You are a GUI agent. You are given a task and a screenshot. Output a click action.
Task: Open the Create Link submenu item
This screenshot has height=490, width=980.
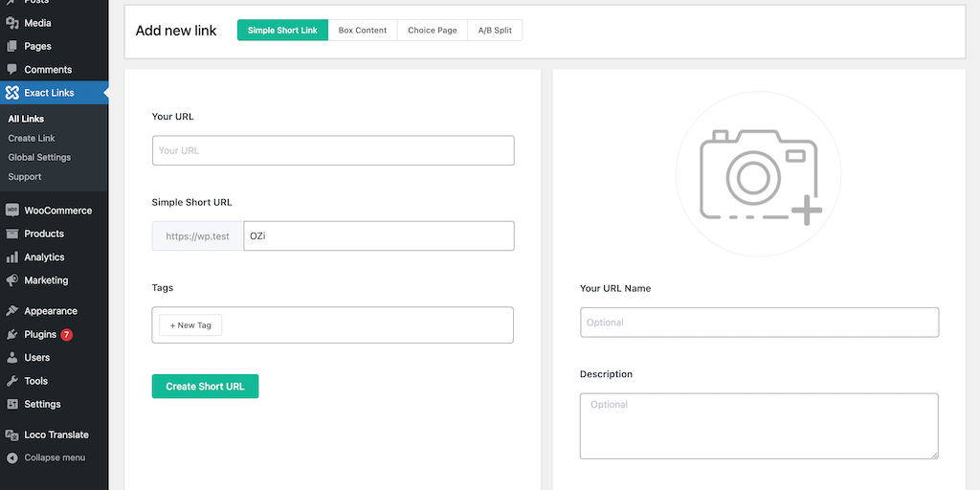pyautogui.click(x=32, y=138)
